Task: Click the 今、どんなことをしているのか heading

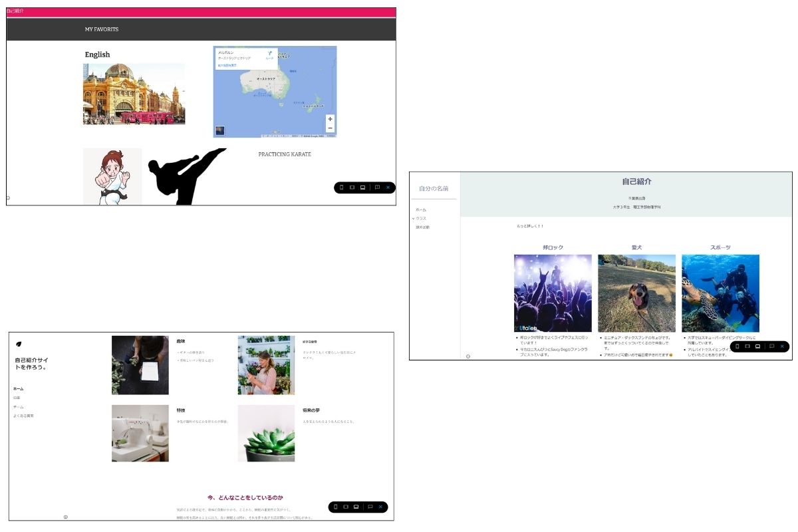Action: 245,497
